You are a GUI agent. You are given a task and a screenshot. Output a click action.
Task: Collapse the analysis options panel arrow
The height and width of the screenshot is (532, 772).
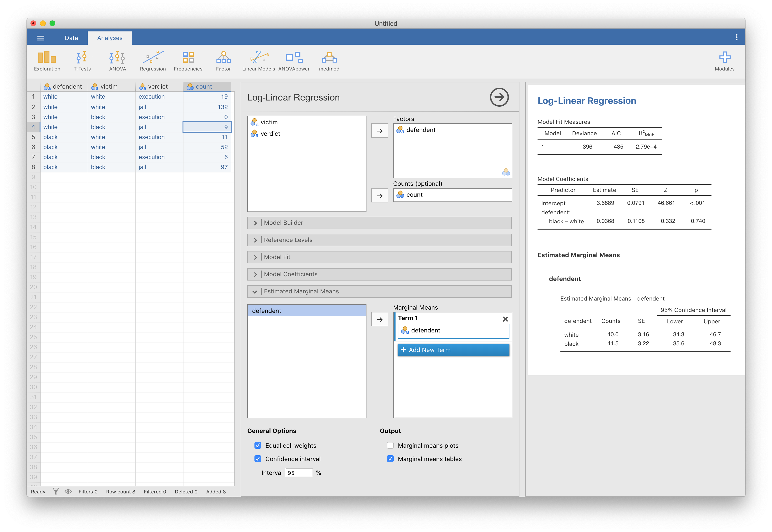tap(499, 97)
